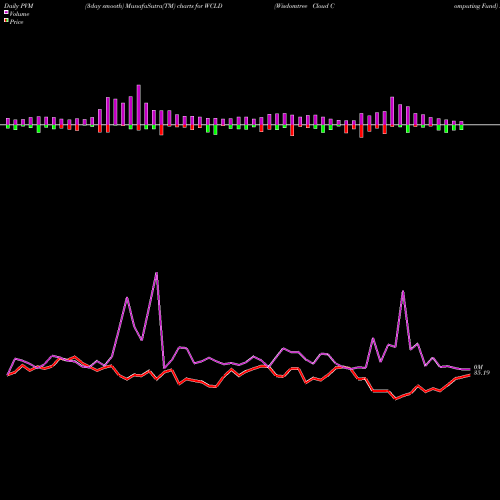
Task: Click the '0M' volume value label
Action: click(478, 367)
